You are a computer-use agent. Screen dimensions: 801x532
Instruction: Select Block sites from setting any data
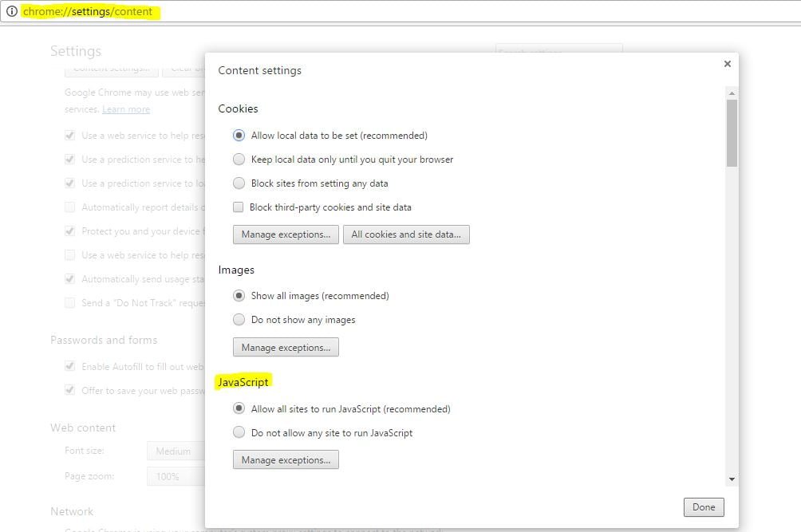coord(239,183)
